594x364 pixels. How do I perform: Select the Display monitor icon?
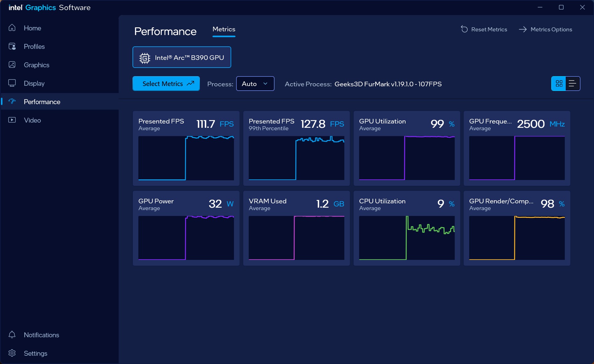(x=12, y=83)
